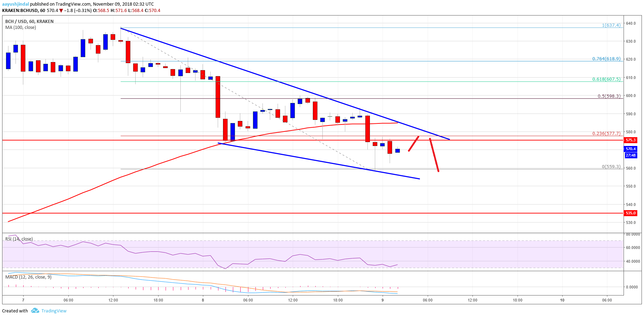
Task: Click the 570.4 current price label
Action: 630,149
